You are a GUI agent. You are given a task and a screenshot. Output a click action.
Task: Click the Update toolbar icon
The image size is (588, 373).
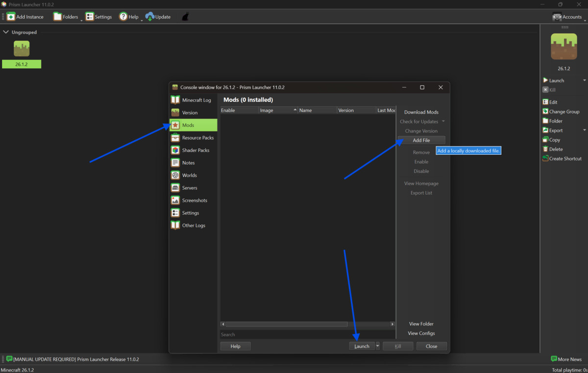tap(150, 17)
